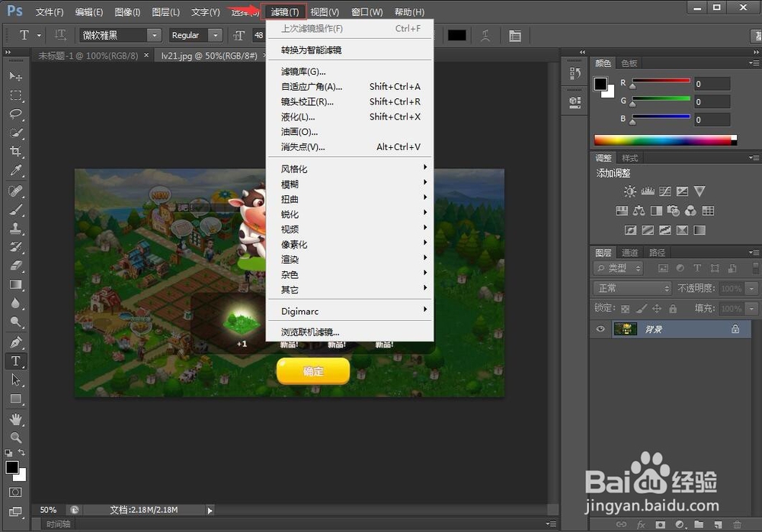
Task: Toggle visibility of the 背景 layer
Action: tap(600, 329)
